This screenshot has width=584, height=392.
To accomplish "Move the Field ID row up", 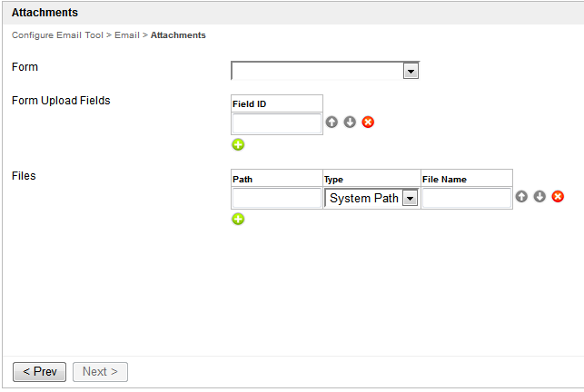I will (332, 122).
